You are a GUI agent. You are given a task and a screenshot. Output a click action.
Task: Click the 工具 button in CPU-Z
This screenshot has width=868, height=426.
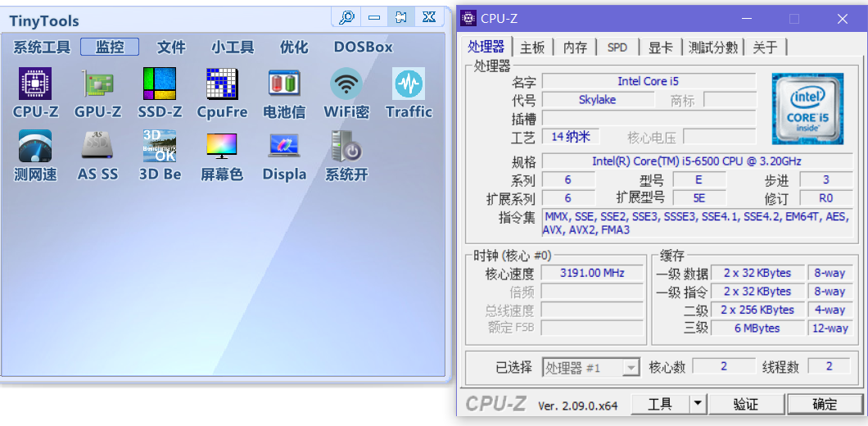(x=660, y=404)
